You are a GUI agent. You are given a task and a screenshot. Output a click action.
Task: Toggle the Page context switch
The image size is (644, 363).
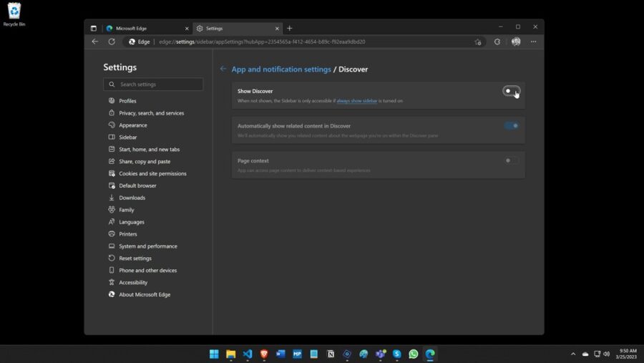[511, 160]
